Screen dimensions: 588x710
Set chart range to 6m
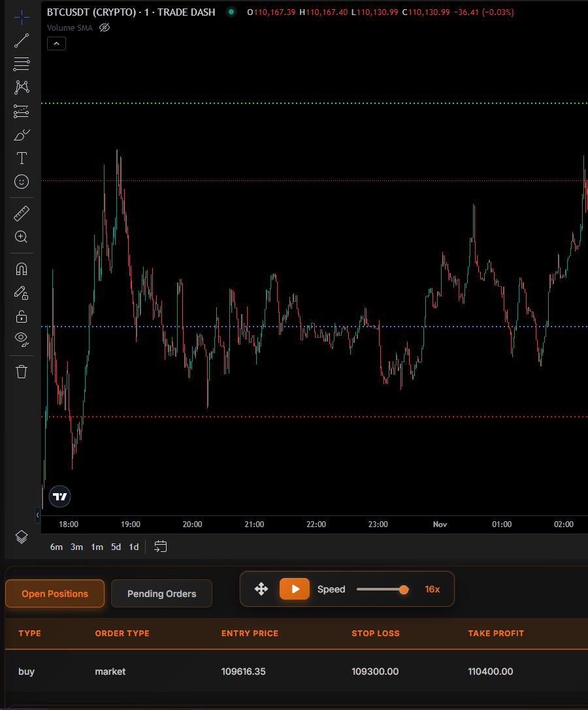56,547
